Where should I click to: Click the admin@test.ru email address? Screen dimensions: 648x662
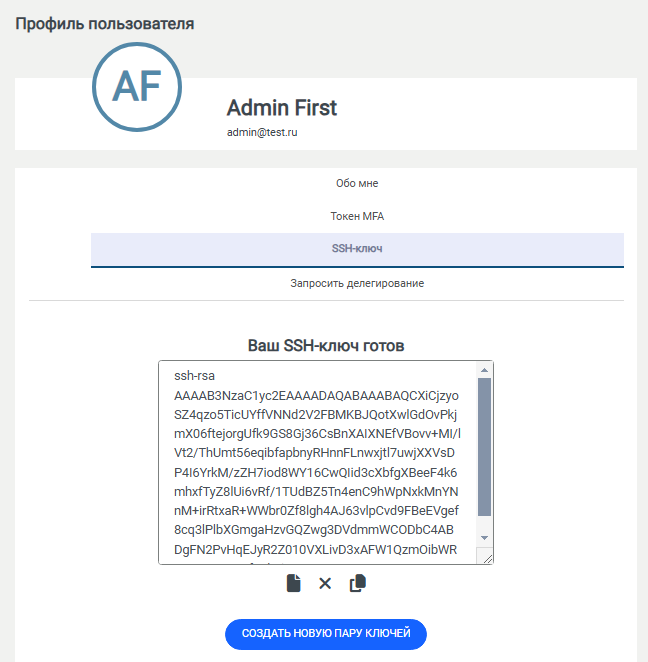click(262, 132)
